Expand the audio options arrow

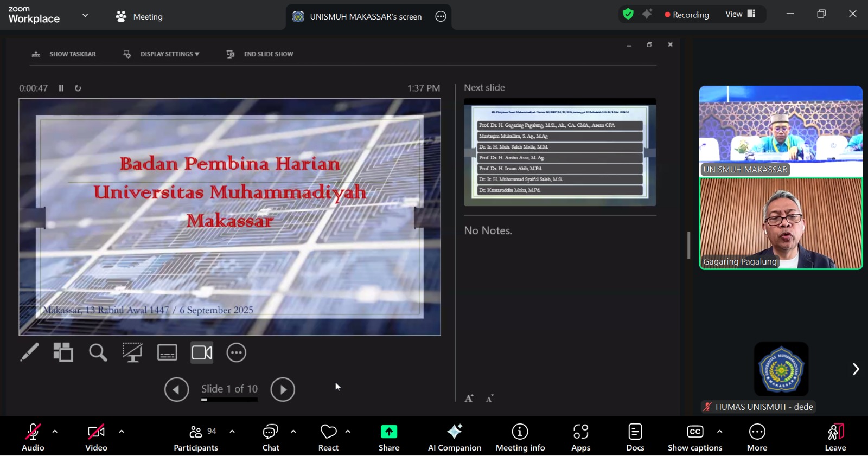click(55, 432)
